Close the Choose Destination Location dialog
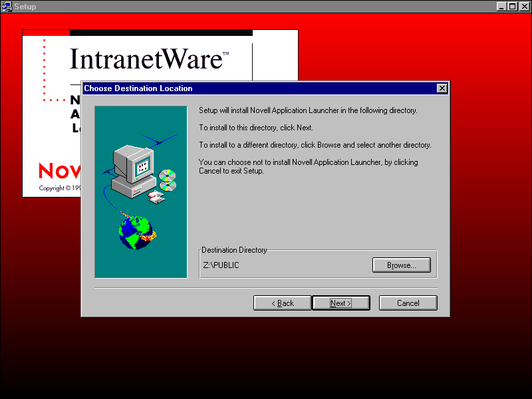532x399 pixels. click(x=442, y=88)
